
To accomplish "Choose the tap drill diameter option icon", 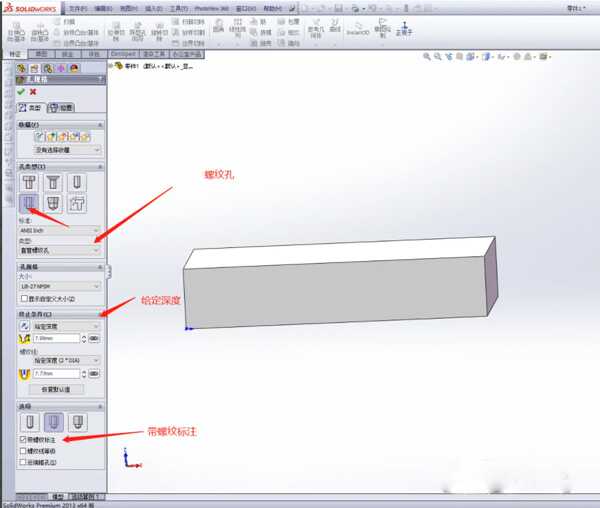I will (x=30, y=422).
